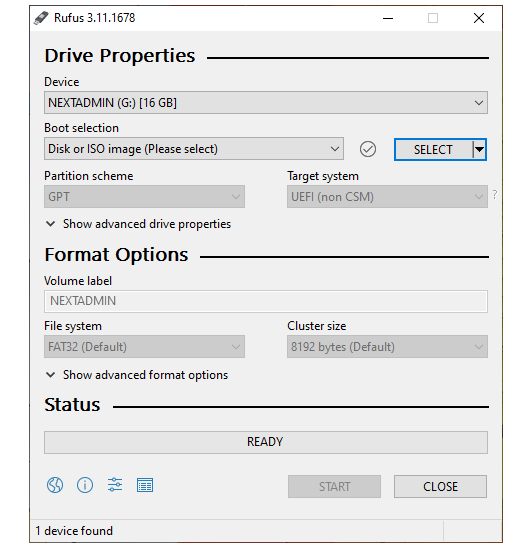The image size is (521, 545).
Task: Click the Boot selection label
Action: click(x=81, y=128)
